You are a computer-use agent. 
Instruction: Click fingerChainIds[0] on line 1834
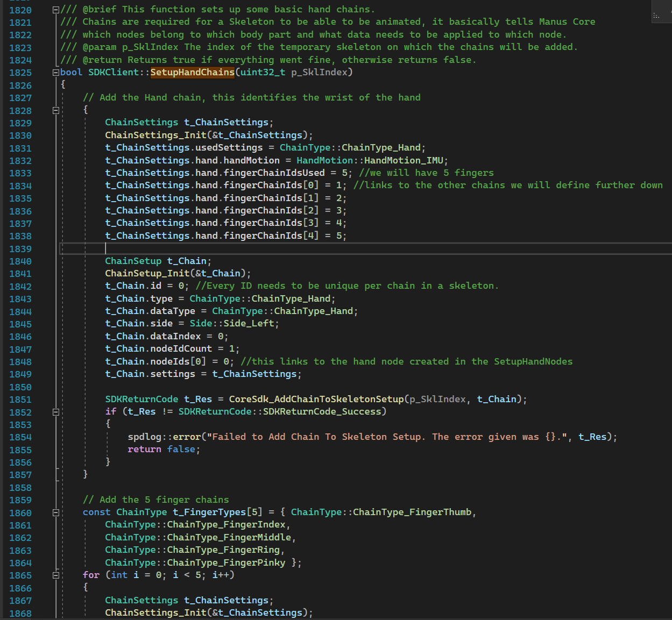(x=271, y=185)
